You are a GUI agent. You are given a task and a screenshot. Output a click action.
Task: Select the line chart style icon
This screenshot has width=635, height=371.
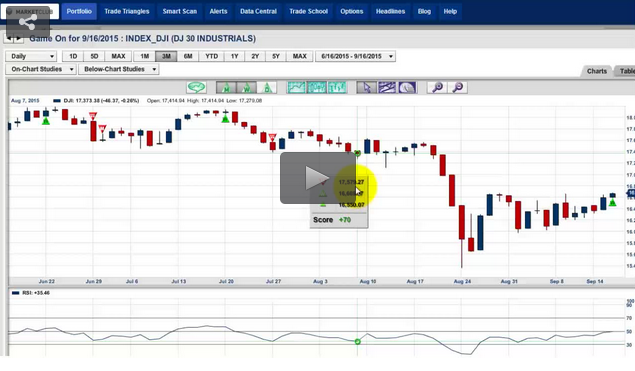(296, 87)
